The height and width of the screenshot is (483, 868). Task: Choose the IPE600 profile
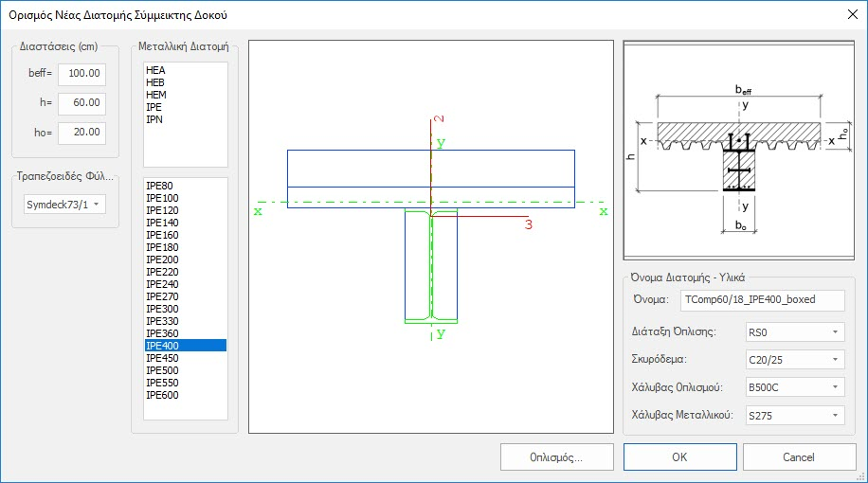point(162,395)
